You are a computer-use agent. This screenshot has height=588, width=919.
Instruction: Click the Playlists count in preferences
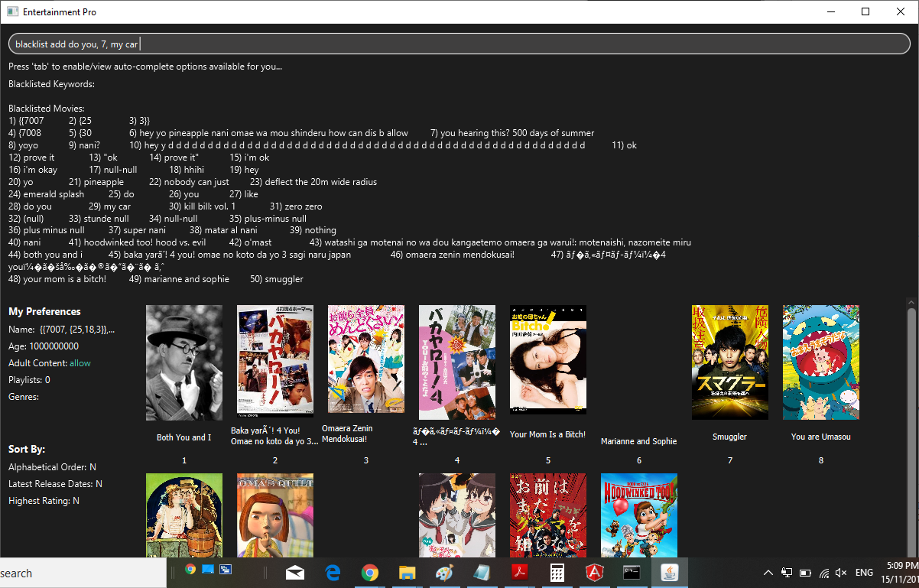pos(47,380)
